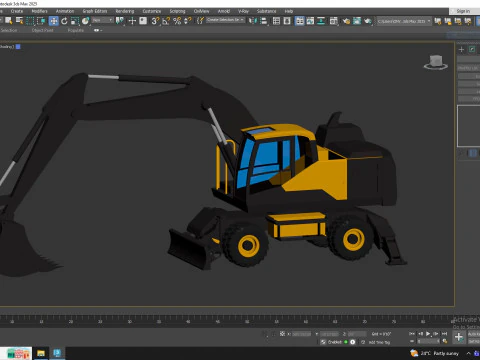The image size is (480, 360).
Task: Open the Reference Coordinate System dropdown
Action: 103,20
